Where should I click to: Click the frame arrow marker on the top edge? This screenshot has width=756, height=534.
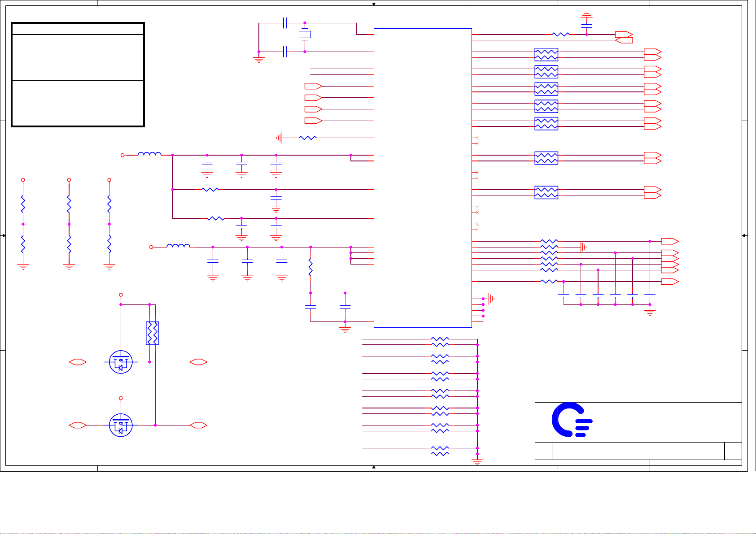point(374,4)
